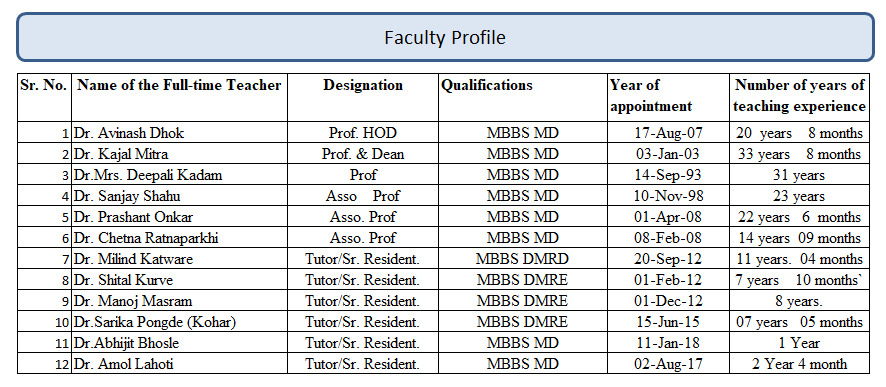Select the Year of appointment header cell
Viewport: 886px width, 387px height.
coord(668,97)
